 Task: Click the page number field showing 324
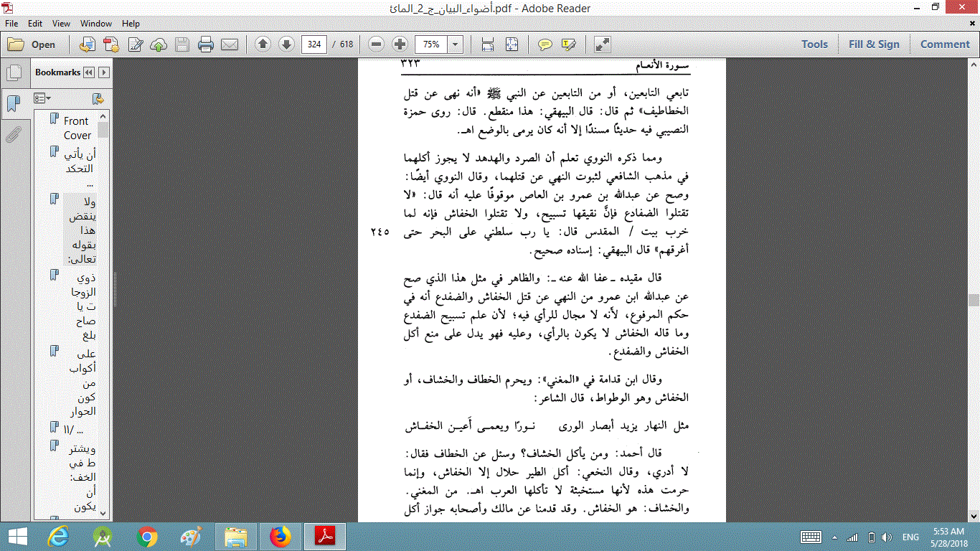click(314, 44)
